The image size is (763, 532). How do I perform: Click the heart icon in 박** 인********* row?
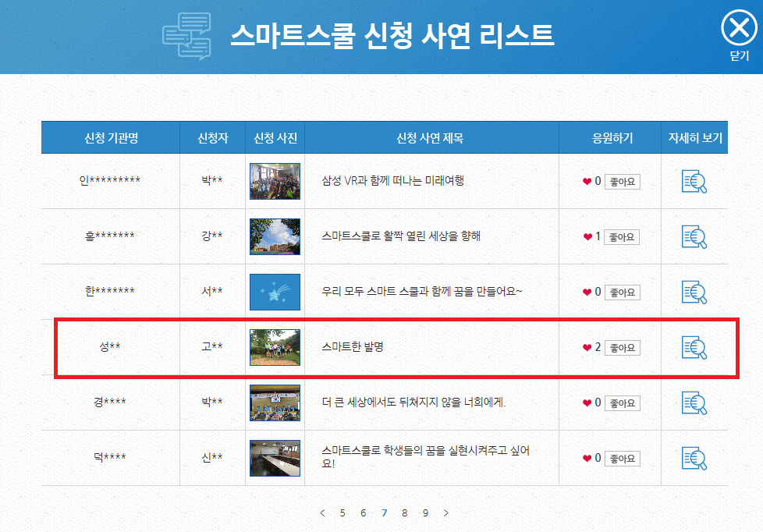(587, 182)
